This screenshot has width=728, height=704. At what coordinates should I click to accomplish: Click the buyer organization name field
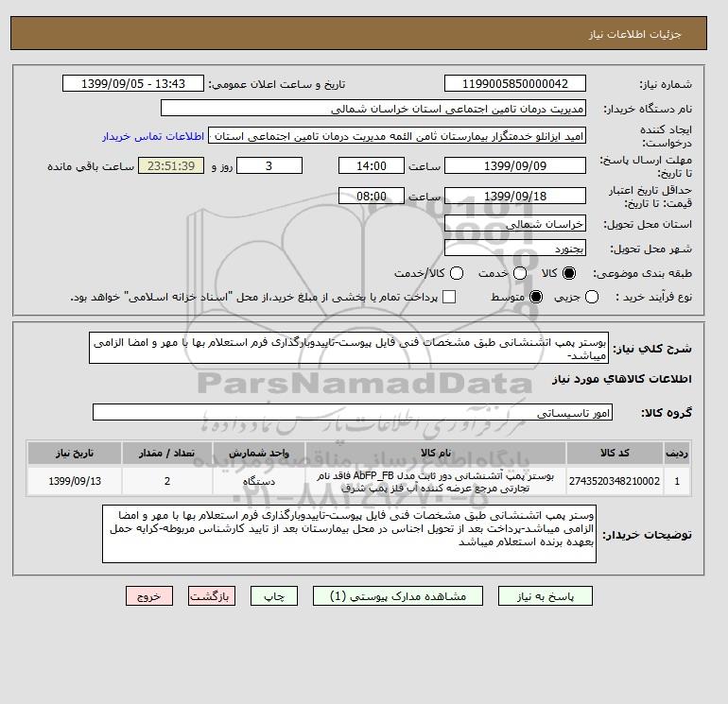pos(373,108)
